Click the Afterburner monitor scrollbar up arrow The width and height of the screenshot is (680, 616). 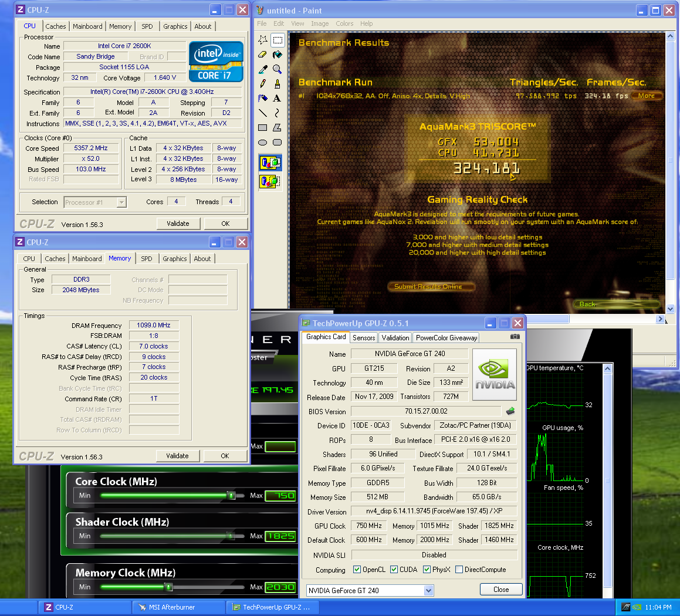click(x=608, y=368)
